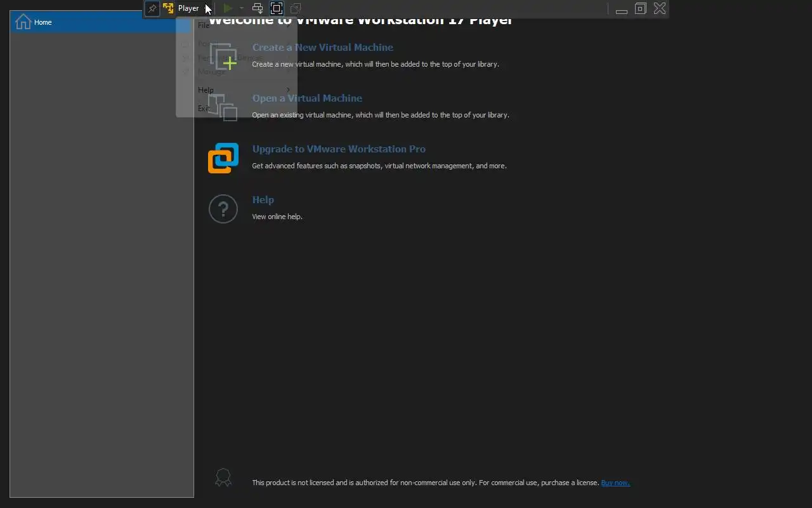Click the green Power On play button

coord(228,8)
